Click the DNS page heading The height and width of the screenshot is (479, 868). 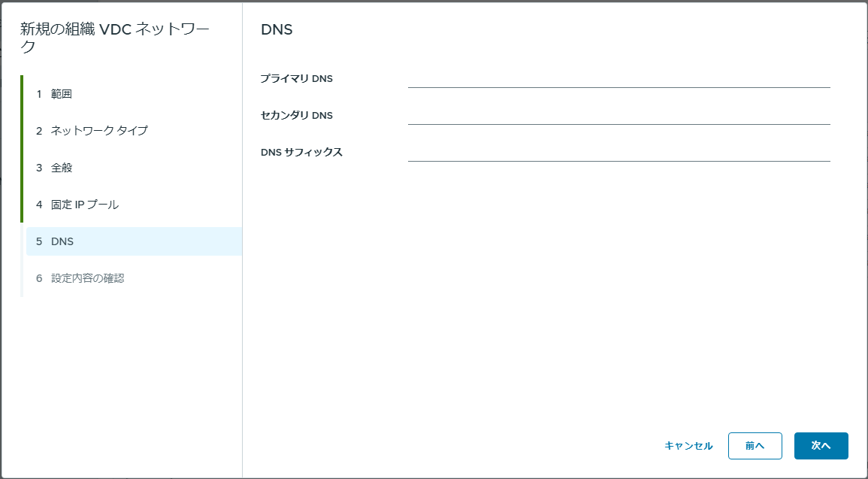277,30
